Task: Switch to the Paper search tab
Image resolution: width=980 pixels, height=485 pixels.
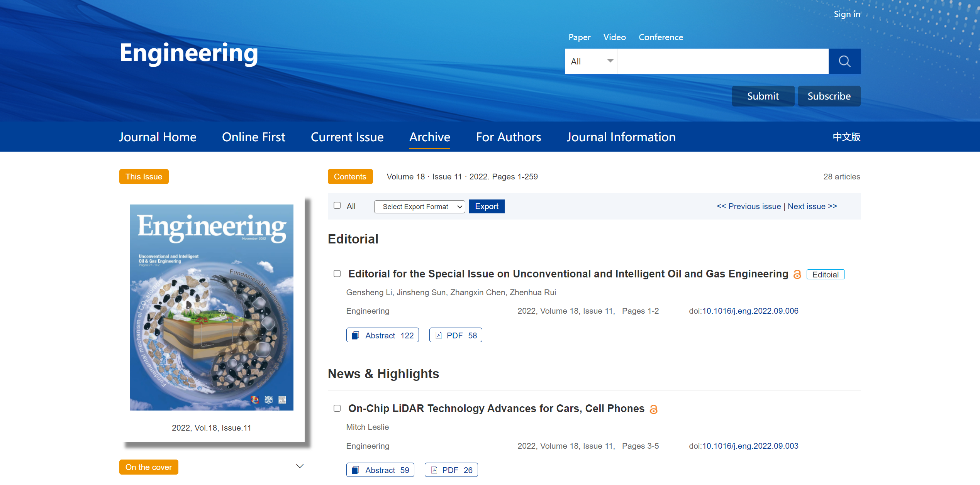Action: point(579,37)
